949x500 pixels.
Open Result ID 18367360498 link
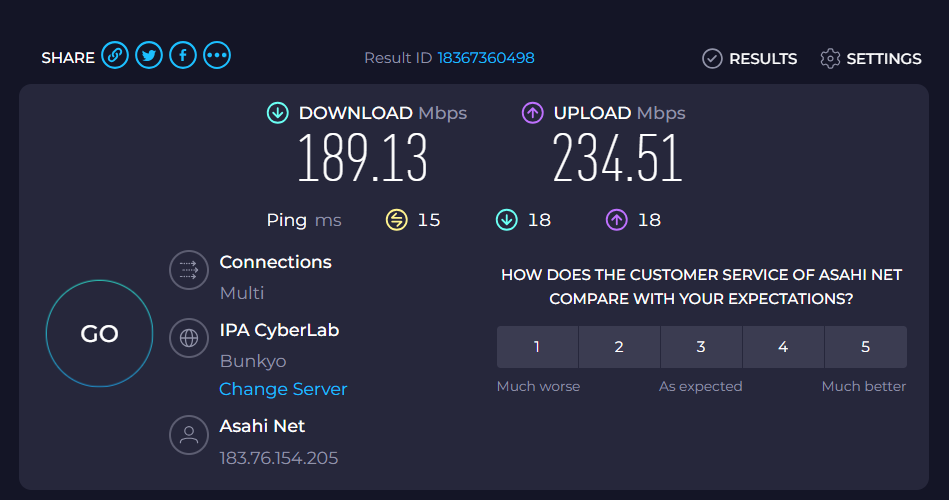tap(486, 58)
